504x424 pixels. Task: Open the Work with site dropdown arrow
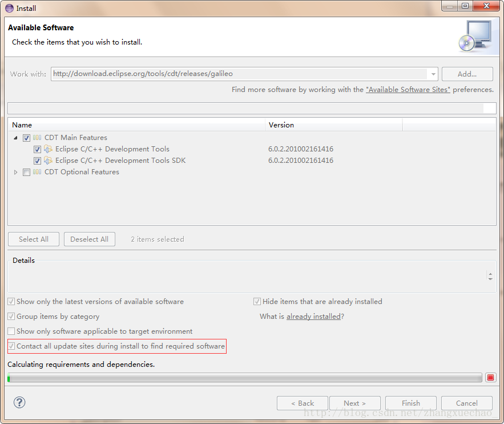pyautogui.click(x=433, y=74)
